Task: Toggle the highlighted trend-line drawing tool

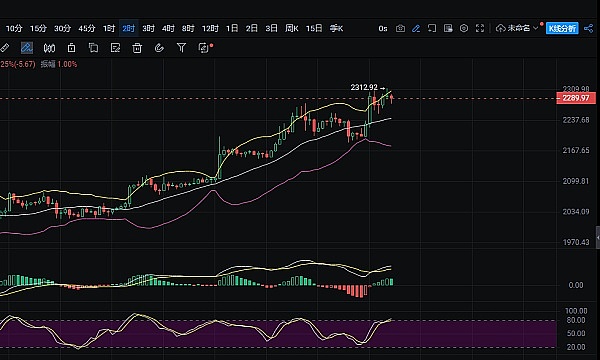Action: (x=26, y=48)
